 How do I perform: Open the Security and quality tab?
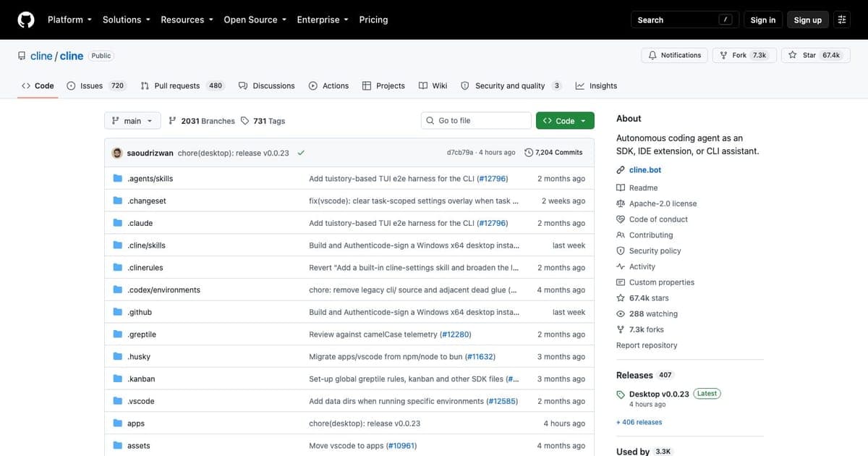pos(511,85)
